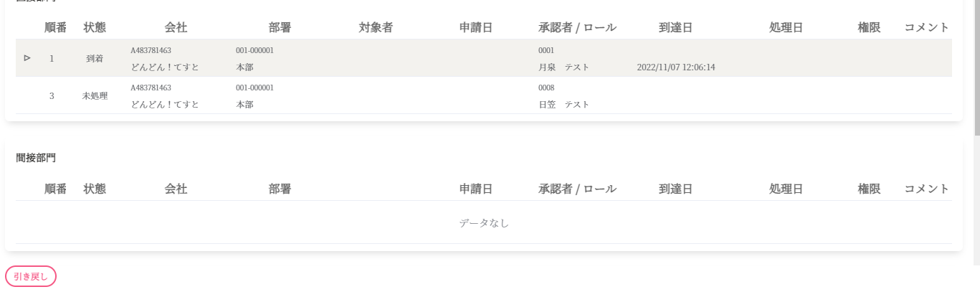Select row number 3 cell
980x292 pixels.
tap(52, 95)
